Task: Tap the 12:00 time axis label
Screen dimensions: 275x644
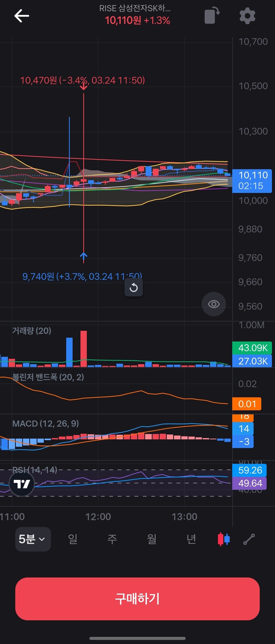Action: (x=98, y=517)
